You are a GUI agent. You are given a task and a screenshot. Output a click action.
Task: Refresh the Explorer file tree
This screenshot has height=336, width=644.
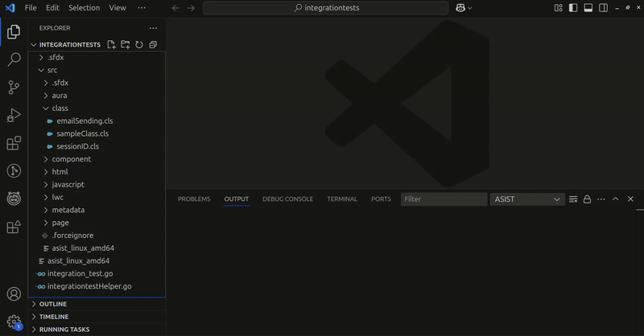(139, 44)
